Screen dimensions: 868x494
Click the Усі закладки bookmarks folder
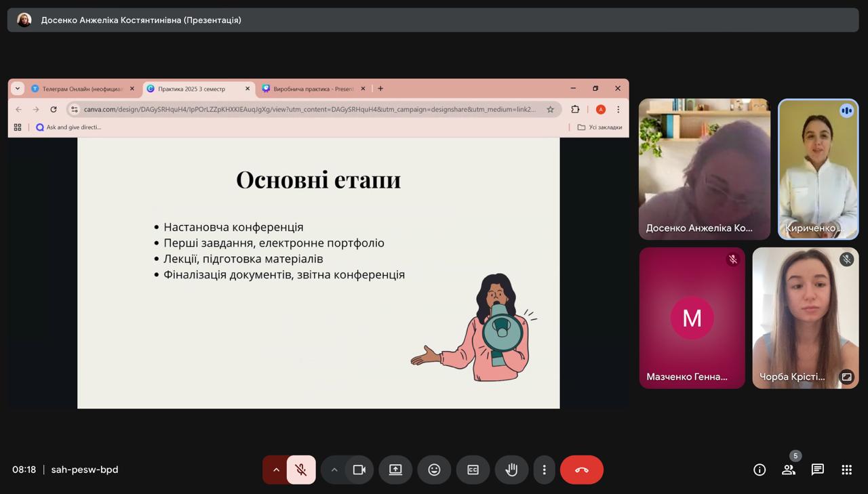click(599, 127)
